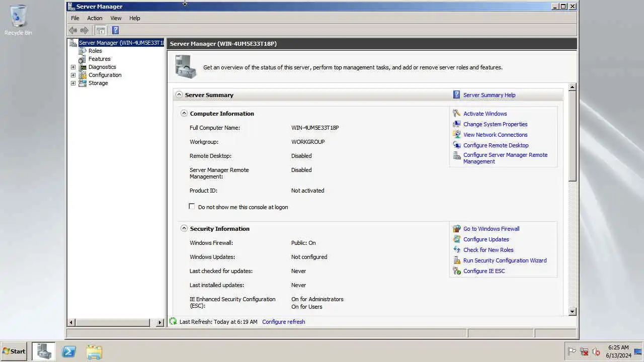Click the Show/Hide Console Tree toolbar icon
The image size is (644, 362).
pos(101,30)
